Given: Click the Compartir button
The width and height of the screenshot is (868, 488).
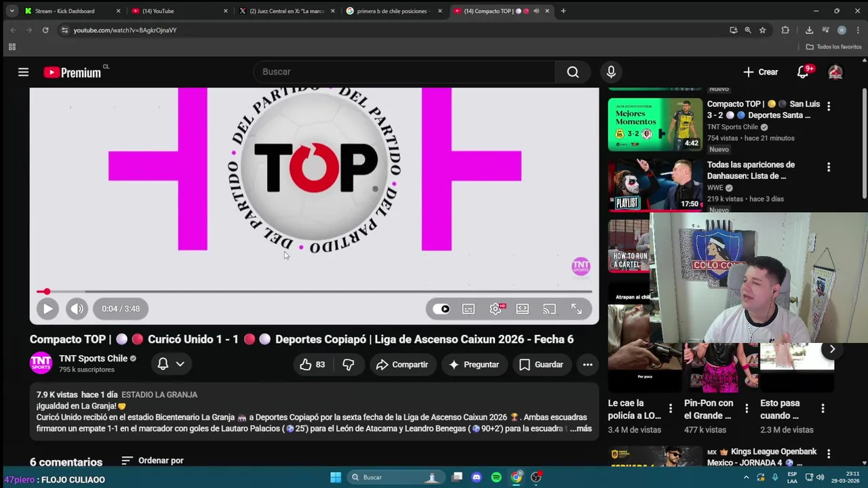Looking at the screenshot, I should [x=402, y=365].
